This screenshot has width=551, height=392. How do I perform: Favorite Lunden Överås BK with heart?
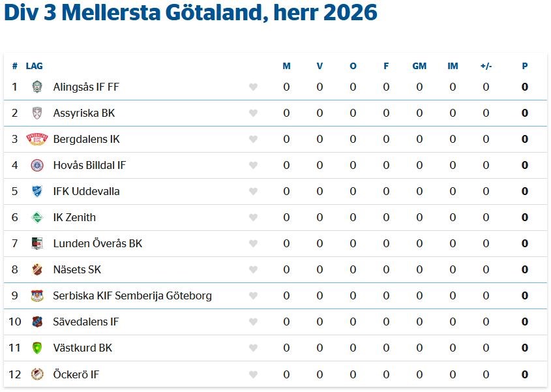(x=254, y=244)
